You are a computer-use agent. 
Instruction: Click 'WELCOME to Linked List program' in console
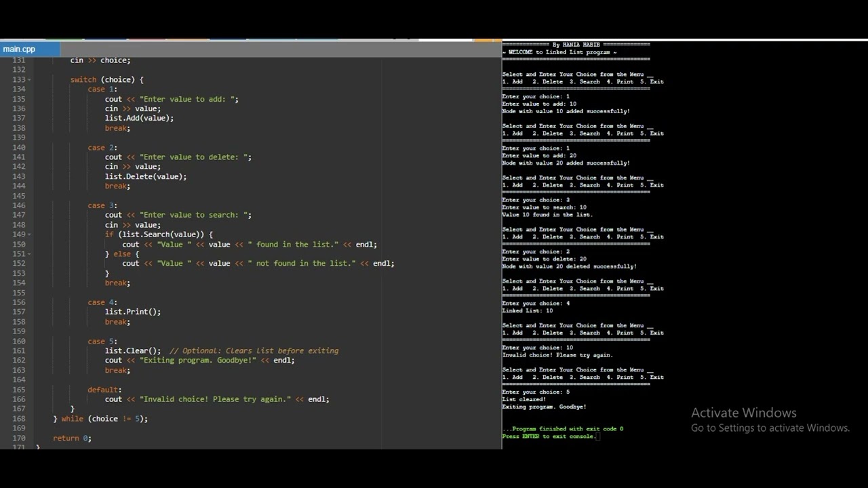pyautogui.click(x=559, y=52)
